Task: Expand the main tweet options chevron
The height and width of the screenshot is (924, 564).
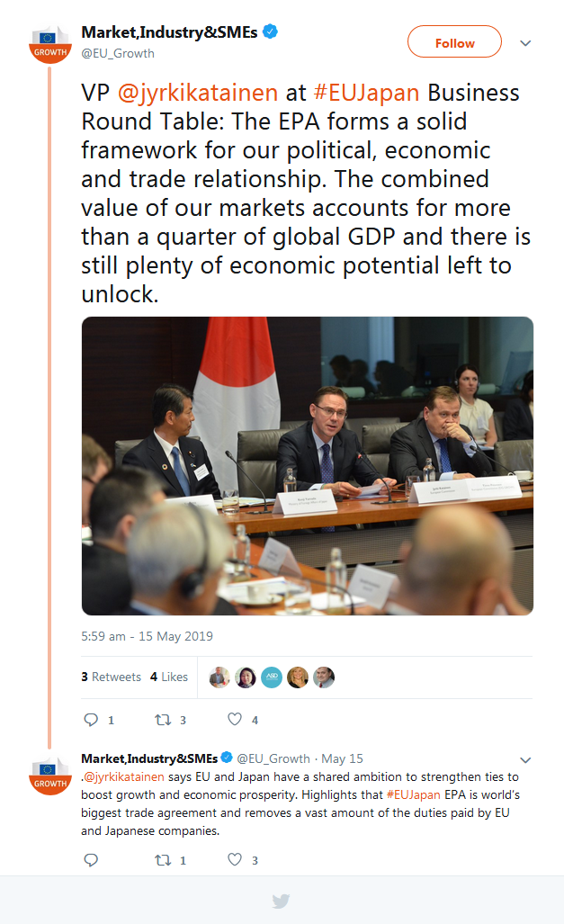Action: pyautogui.click(x=526, y=43)
